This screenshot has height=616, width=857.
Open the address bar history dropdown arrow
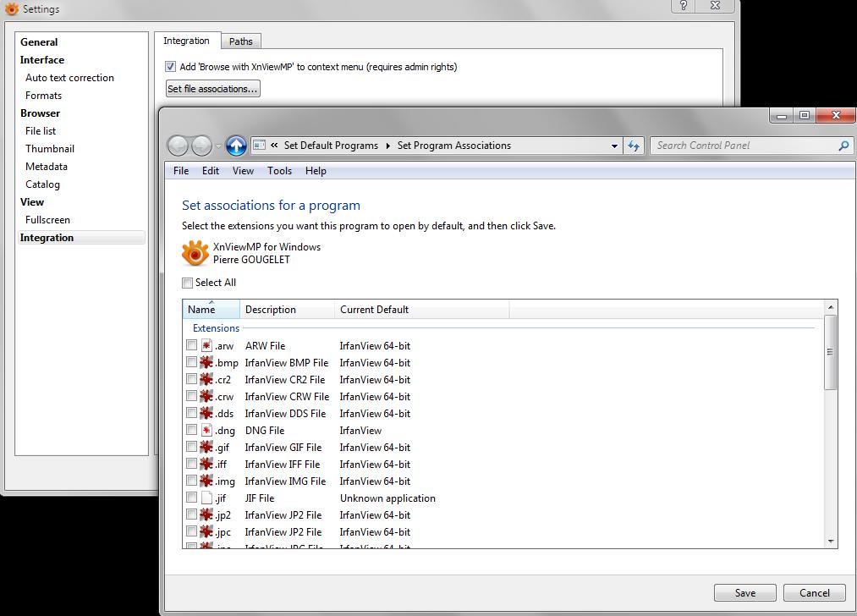coord(614,146)
